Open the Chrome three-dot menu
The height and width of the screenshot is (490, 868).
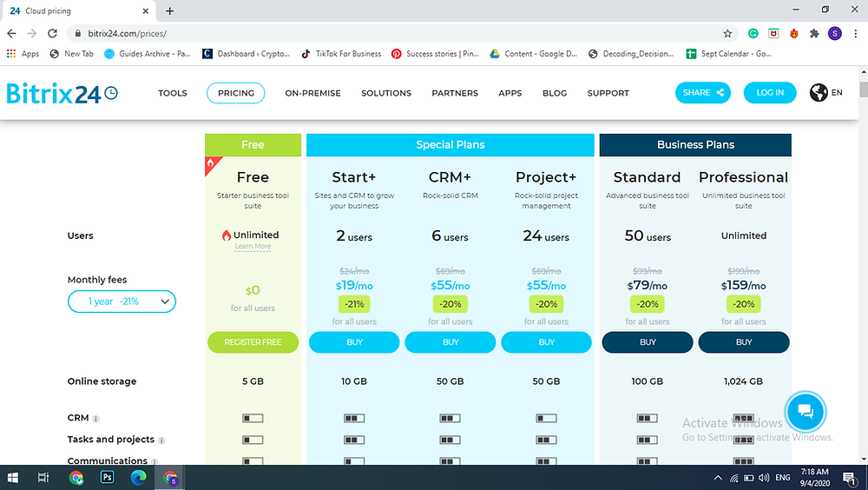coord(855,33)
